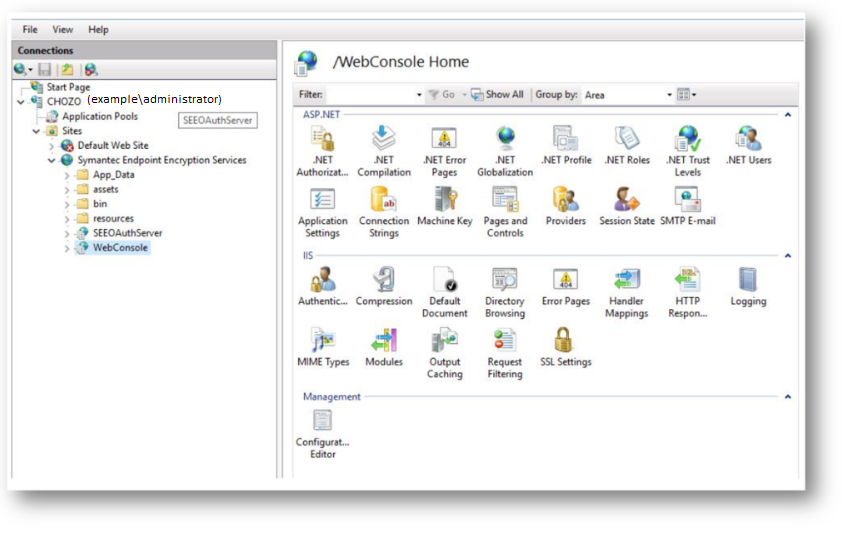The image size is (848, 533).
Task: Collapse the ASP.NET group
Action: pos(787,115)
